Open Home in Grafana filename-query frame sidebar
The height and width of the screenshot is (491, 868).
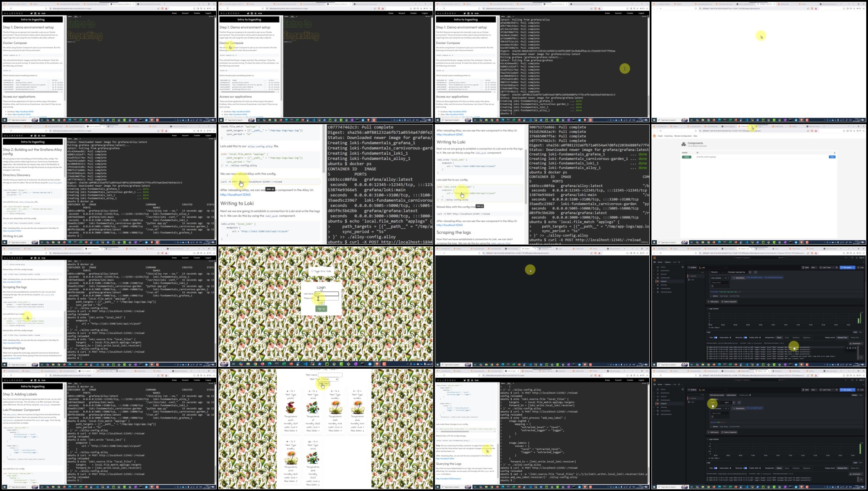663,267
